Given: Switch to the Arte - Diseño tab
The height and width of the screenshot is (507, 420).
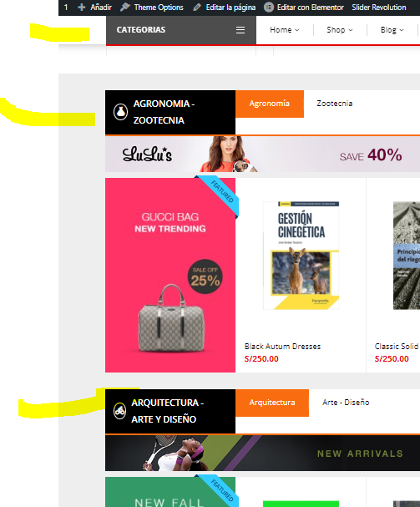Looking at the screenshot, I should click(346, 403).
